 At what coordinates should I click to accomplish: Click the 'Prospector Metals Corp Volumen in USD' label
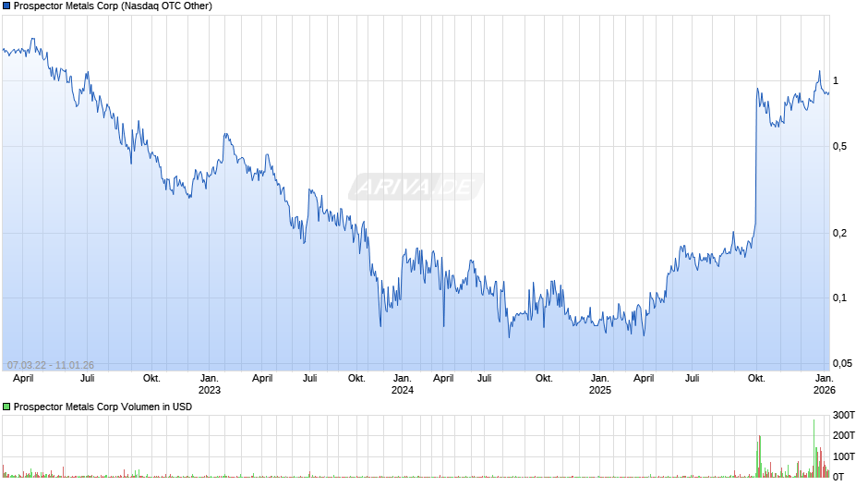[x=103, y=407]
